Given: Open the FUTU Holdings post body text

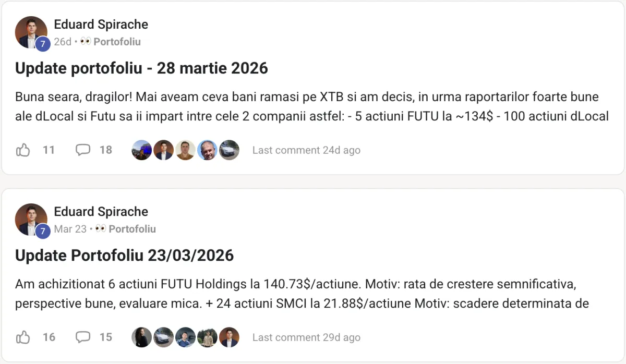Looking at the screenshot, I should pyautogui.click(x=302, y=294).
